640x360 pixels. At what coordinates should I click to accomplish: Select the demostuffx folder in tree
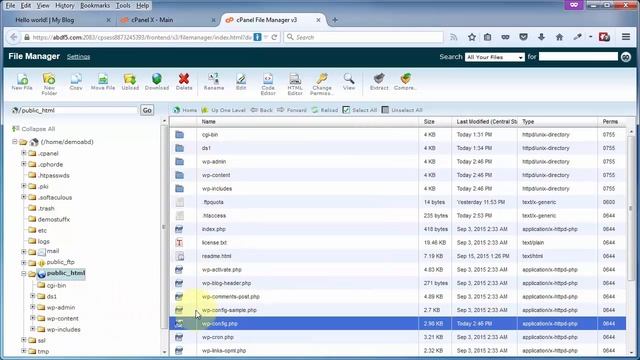click(x=49, y=220)
